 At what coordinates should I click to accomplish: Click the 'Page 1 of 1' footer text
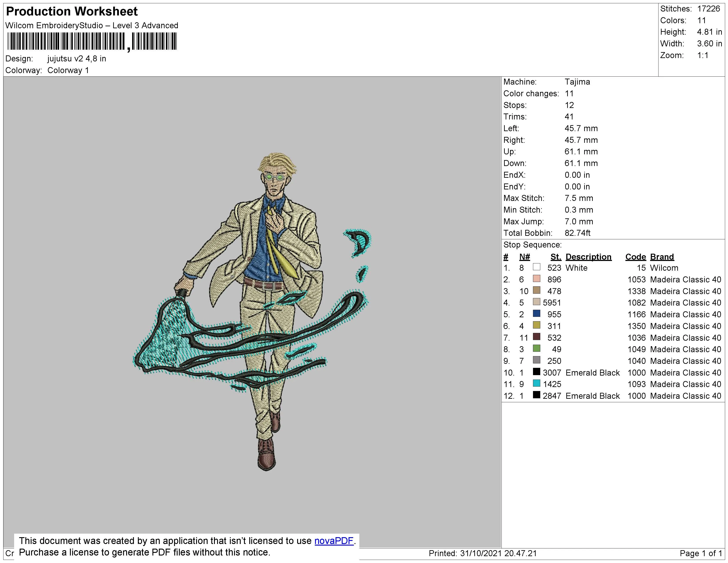click(701, 554)
